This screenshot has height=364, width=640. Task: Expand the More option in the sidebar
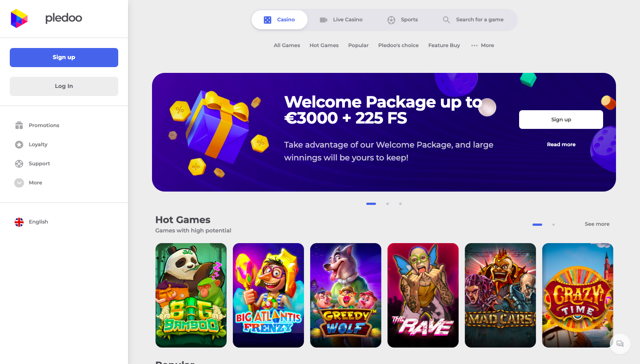pos(19,182)
